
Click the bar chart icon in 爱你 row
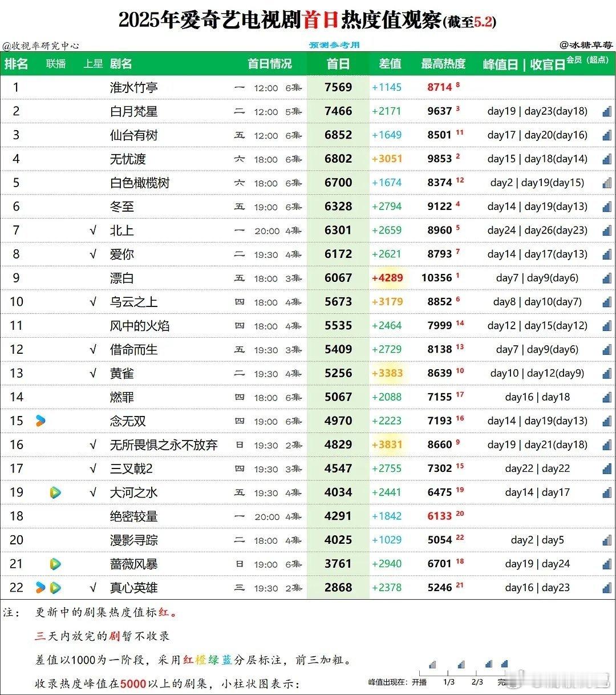(607, 254)
